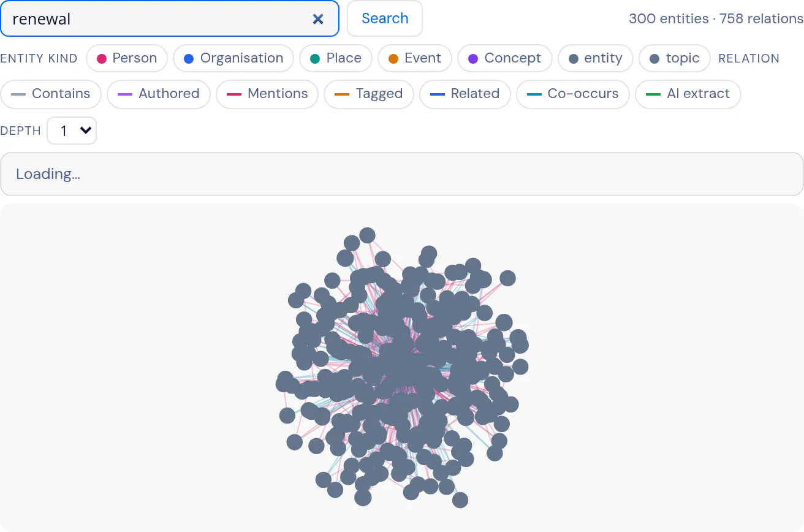Toggle the Organisation entity filter

coord(233,58)
